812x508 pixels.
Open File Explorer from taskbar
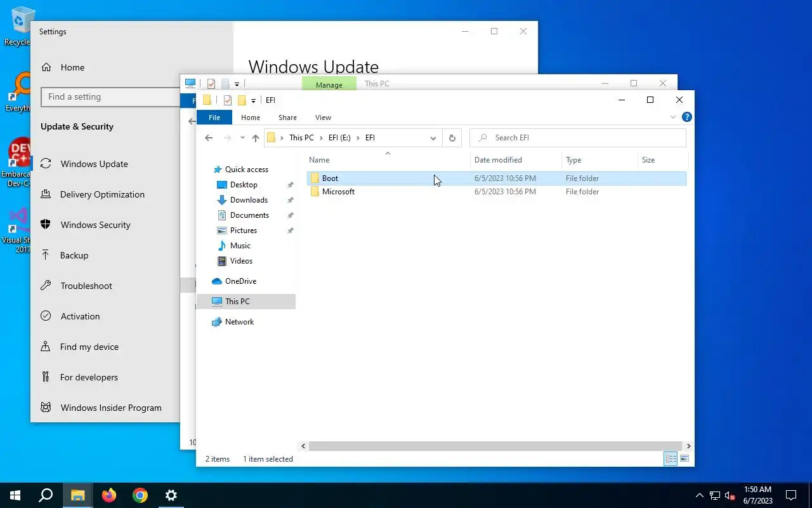(x=77, y=495)
